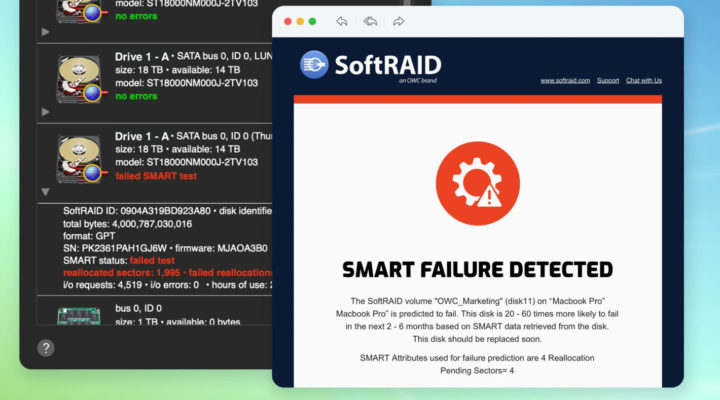Screen dimensions: 720x400
Task: Click the 'SMART status: failed test' line
Action: 119,260
